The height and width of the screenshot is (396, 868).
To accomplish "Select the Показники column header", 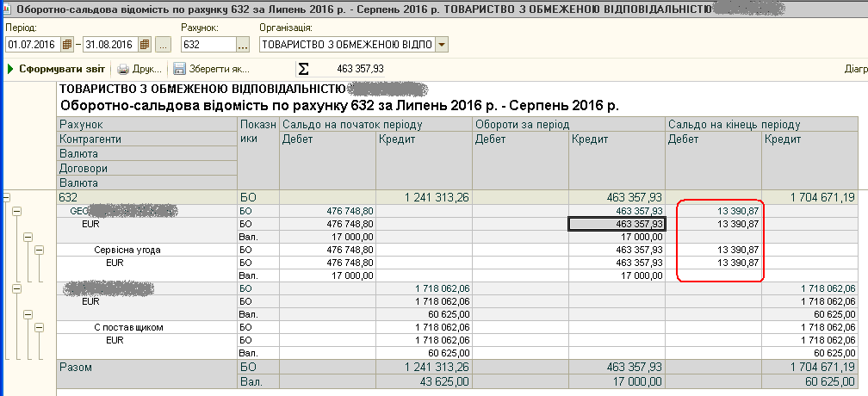I will click(258, 153).
